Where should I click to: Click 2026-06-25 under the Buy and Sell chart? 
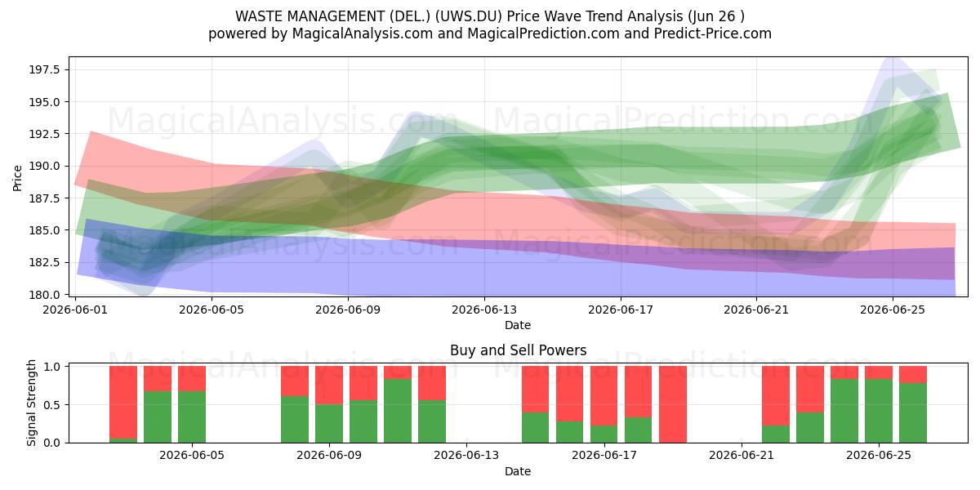[879, 457]
